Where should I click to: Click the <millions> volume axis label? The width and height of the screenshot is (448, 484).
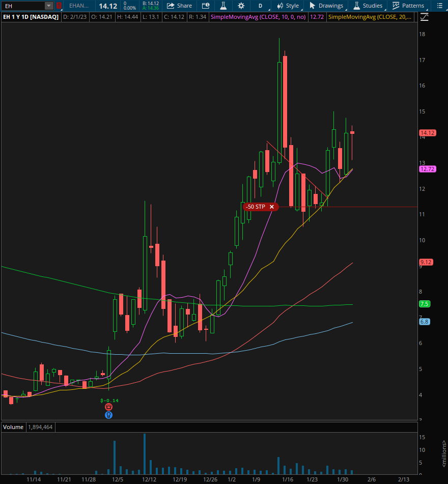point(444,454)
